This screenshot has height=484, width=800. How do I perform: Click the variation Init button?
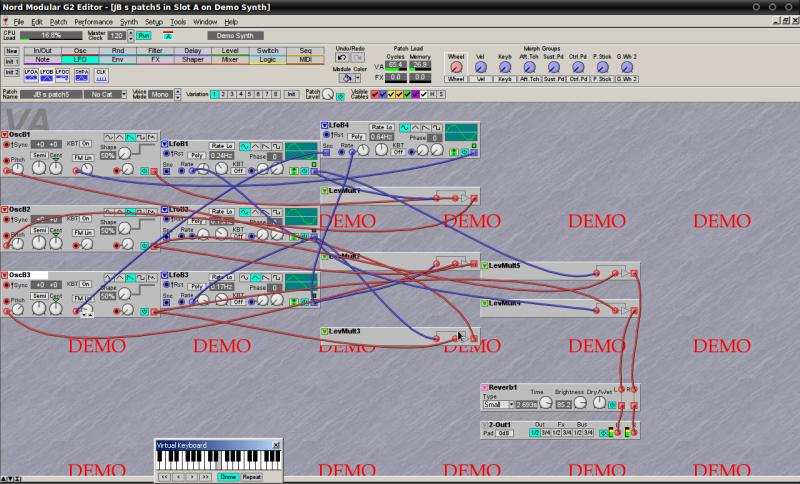[x=291, y=94]
